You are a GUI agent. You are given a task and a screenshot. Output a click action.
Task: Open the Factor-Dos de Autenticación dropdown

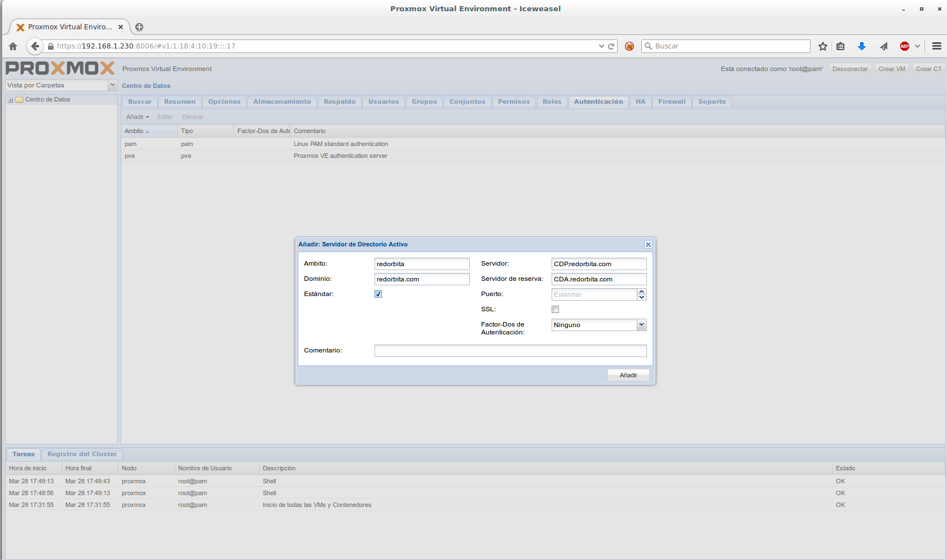pyautogui.click(x=641, y=325)
